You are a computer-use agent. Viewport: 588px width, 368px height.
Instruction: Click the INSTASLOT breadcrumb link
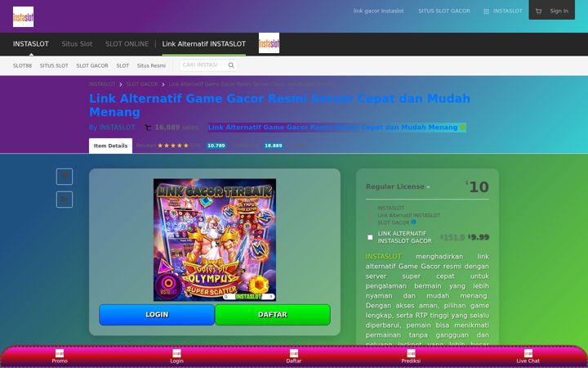coord(102,84)
